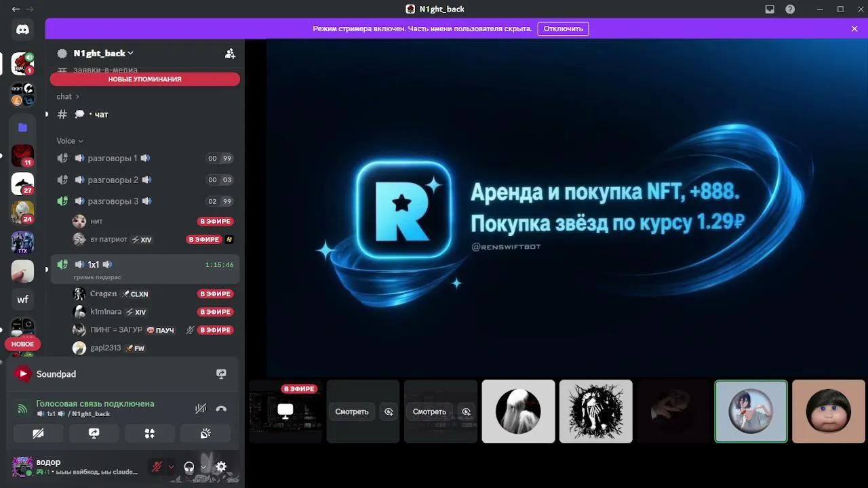
Task: Open the finger photo server icon
Action: (x=22, y=271)
